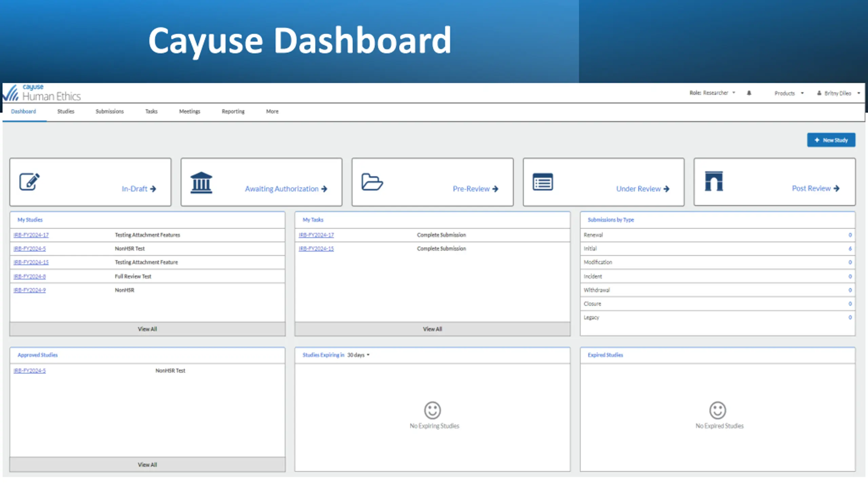Image resolution: width=868 pixels, height=488 pixels.
Task: Click the 'My Tasks' panel heading
Action: click(x=313, y=220)
